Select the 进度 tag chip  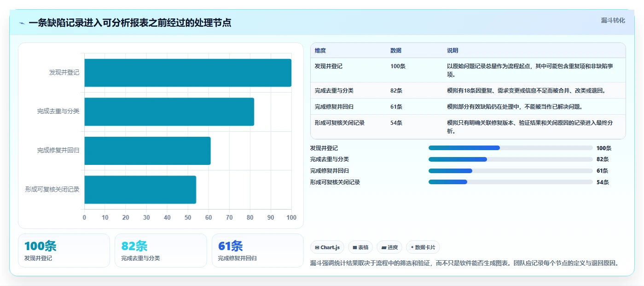tap(389, 247)
